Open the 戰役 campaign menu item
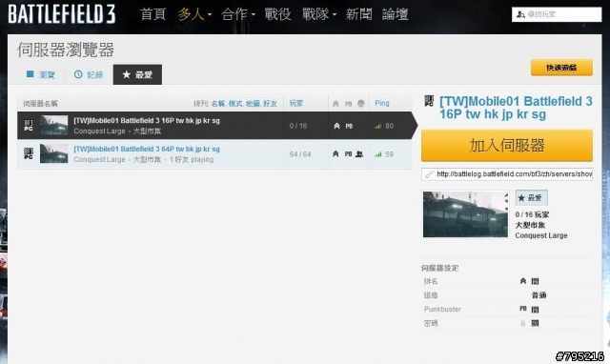Image resolution: width=610 pixels, height=364 pixels. click(277, 14)
